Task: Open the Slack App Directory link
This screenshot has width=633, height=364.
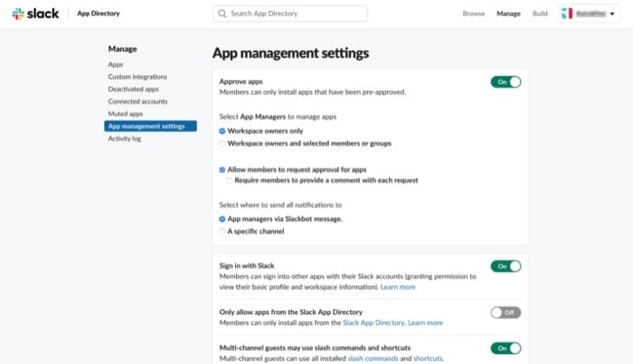Action: click(x=373, y=322)
